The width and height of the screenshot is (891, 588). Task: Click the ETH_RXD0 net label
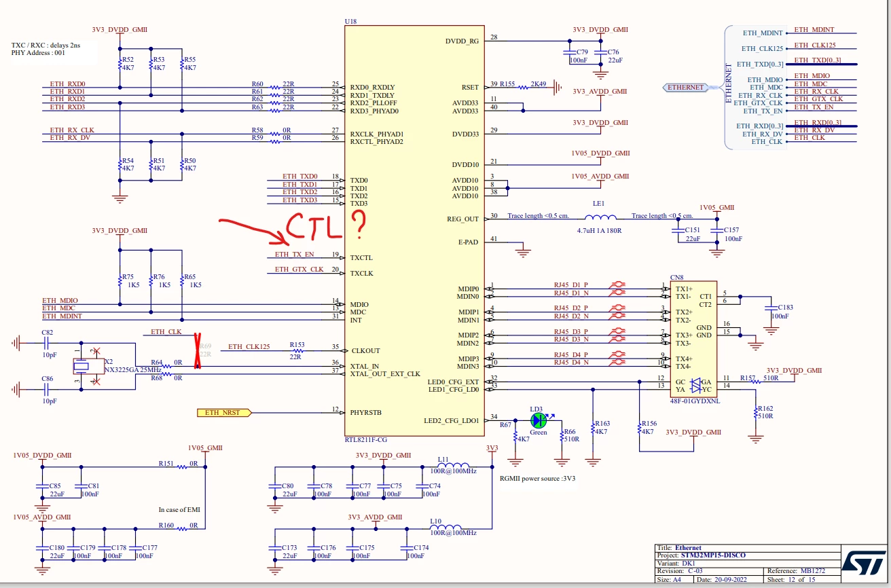(x=67, y=84)
